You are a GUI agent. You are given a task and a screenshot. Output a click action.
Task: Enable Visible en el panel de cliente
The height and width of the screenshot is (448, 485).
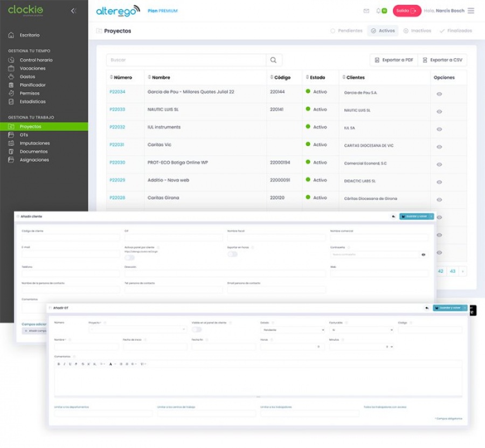point(197,329)
